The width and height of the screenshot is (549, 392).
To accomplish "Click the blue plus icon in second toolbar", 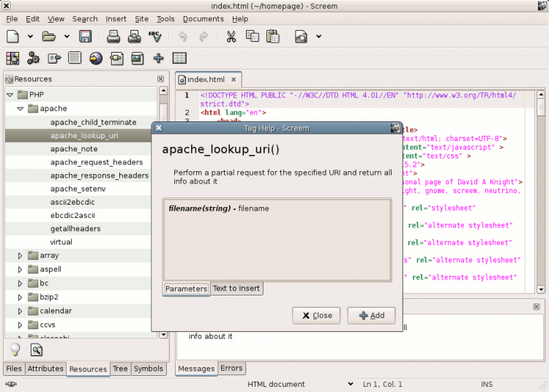I will 158,59.
